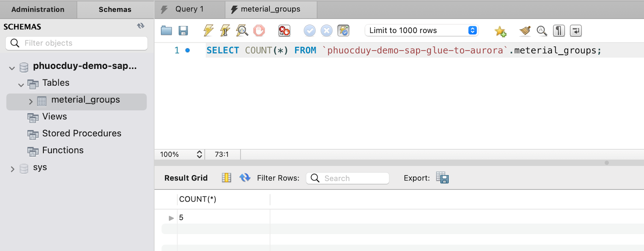Focus the Filter objects search field
The image size is (644, 251).
point(76,43)
